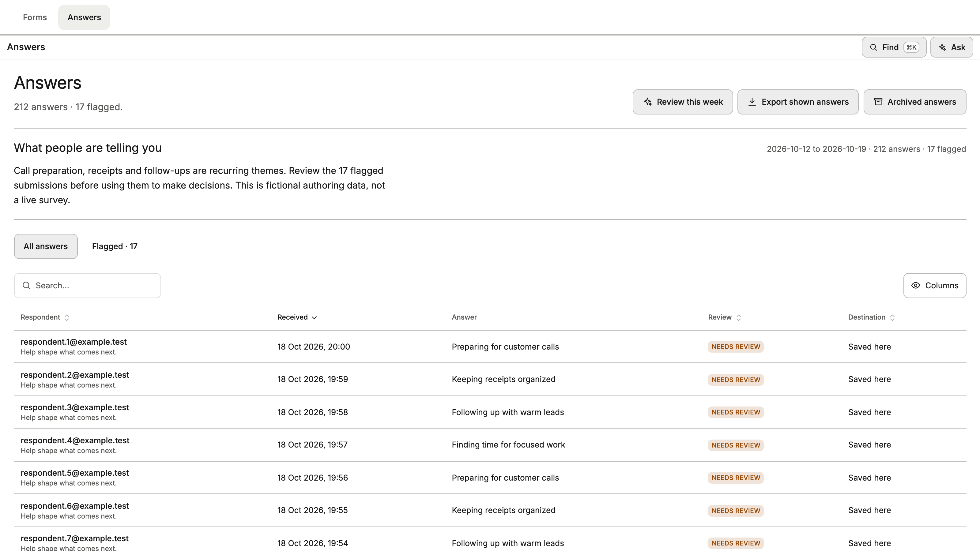Screen dimensions: 980x551
Task: Toggle Received column sort chevron
Action: [x=314, y=317]
